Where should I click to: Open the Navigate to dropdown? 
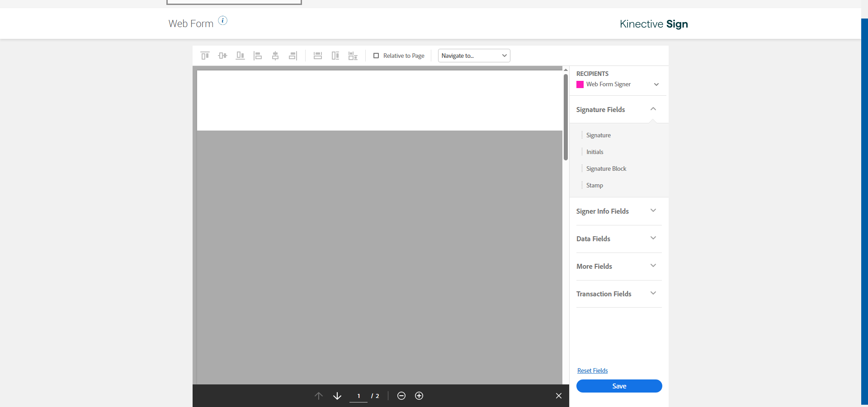click(x=474, y=56)
